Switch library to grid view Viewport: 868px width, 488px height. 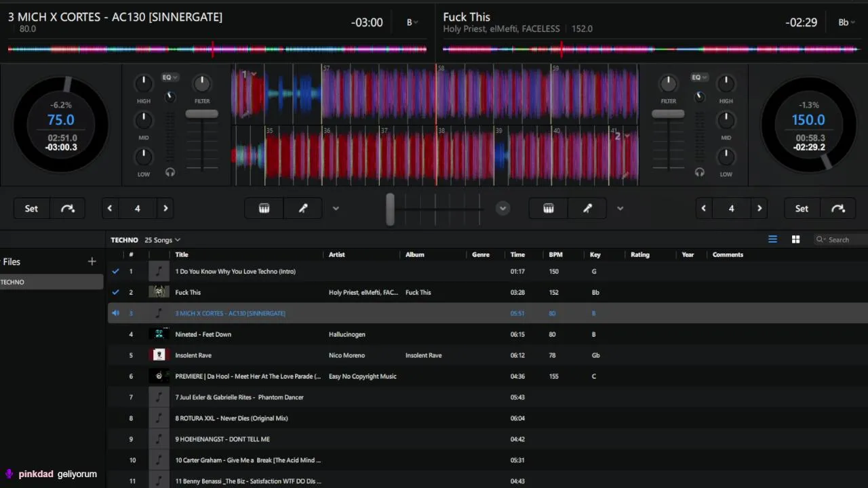pyautogui.click(x=795, y=239)
